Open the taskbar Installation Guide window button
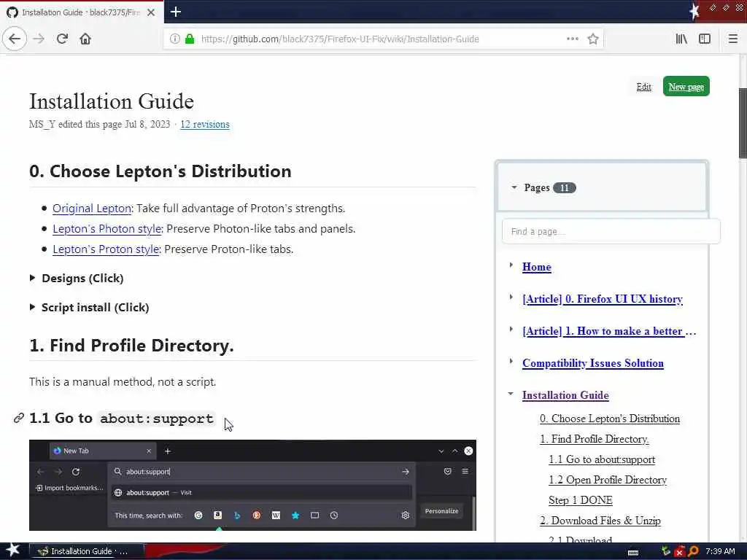Image resolution: width=747 pixels, height=560 pixels. coord(88,551)
